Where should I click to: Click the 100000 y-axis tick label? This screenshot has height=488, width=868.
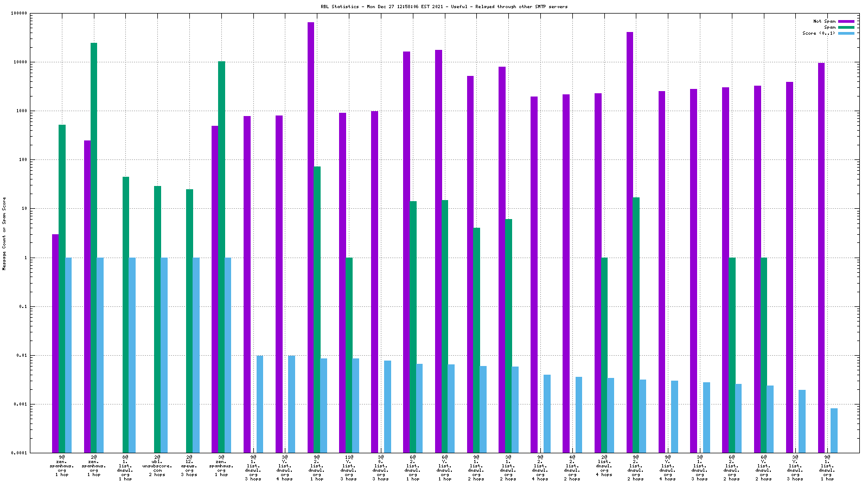[19, 14]
